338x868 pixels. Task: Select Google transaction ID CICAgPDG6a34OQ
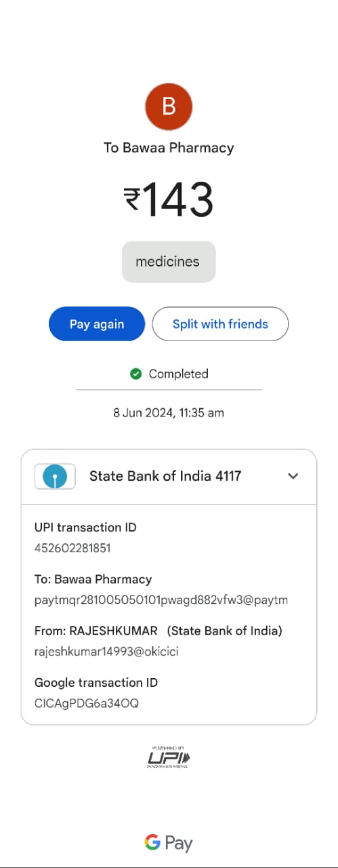(x=87, y=703)
